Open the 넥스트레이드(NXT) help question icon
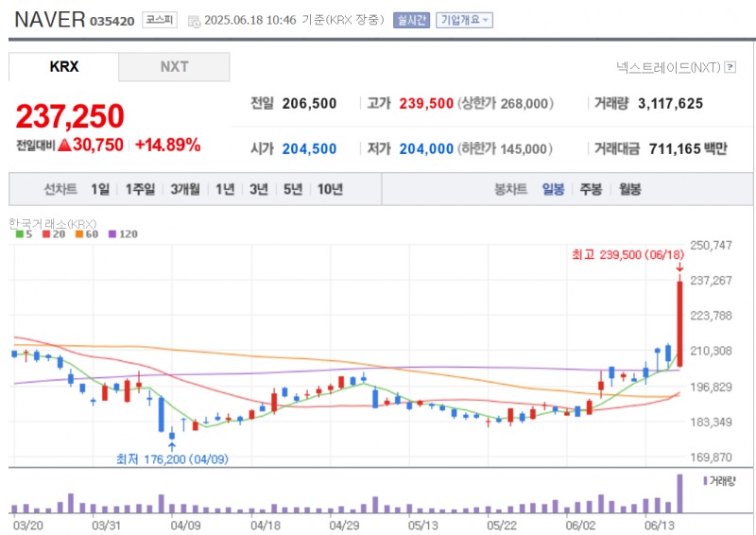Image resolution: width=756 pixels, height=535 pixels. (x=730, y=67)
